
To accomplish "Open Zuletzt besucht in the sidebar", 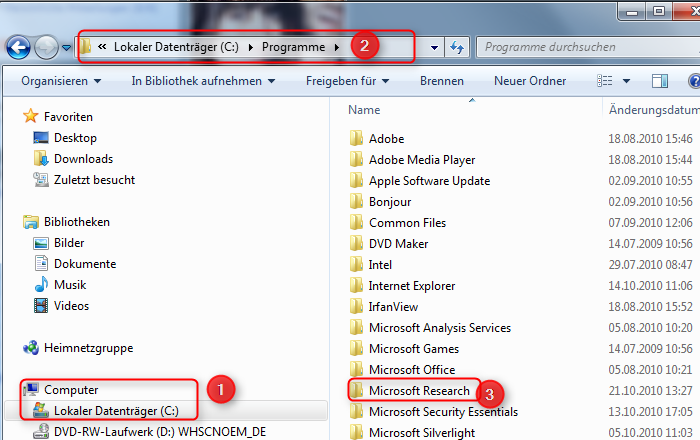I will [94, 180].
